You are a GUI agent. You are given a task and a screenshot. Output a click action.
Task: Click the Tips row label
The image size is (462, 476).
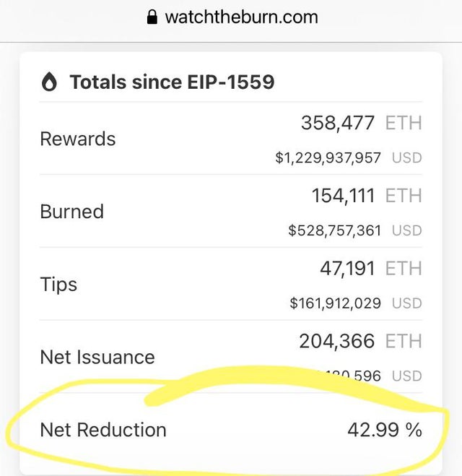pyautogui.click(x=58, y=285)
